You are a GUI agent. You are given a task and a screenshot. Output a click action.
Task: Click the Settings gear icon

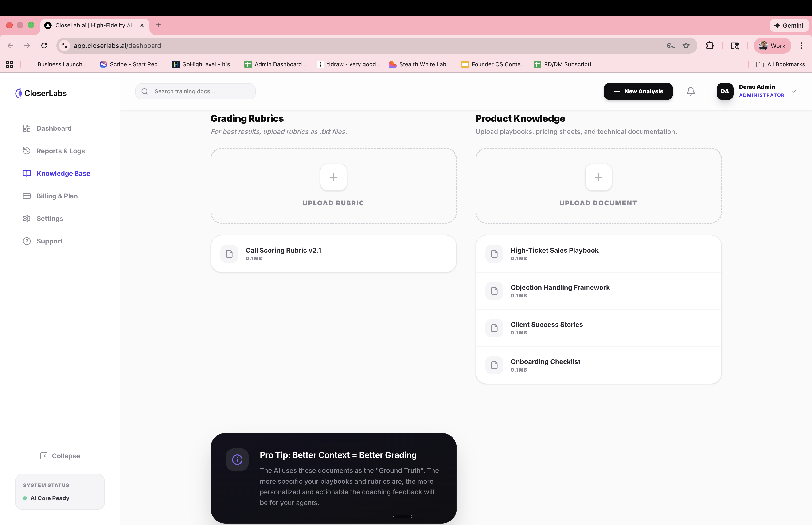(27, 219)
